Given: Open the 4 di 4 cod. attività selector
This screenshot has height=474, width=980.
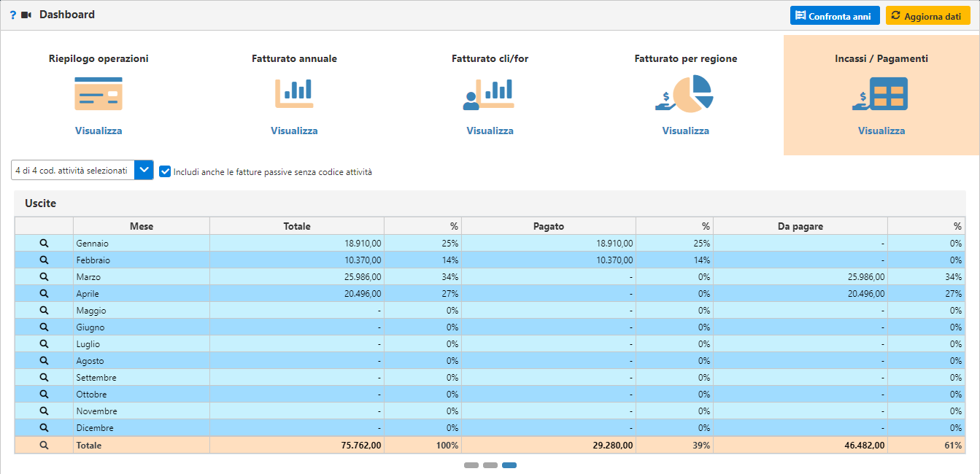Looking at the screenshot, I should click(72, 170).
